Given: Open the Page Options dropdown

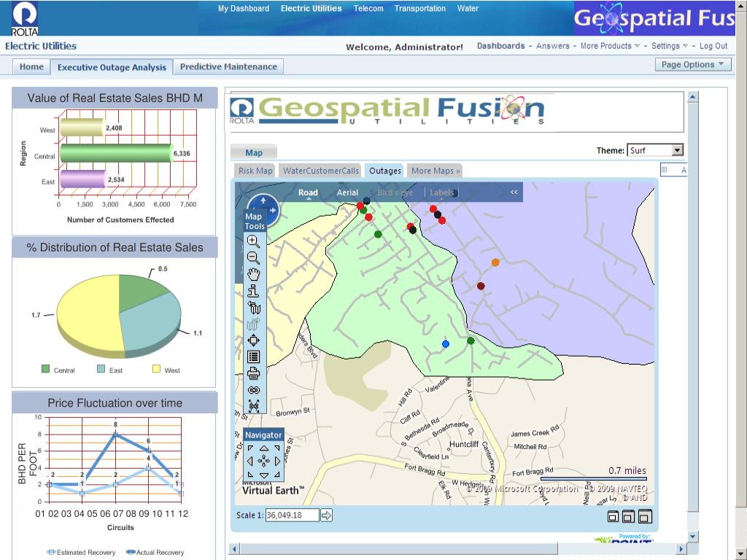Looking at the screenshot, I should click(x=693, y=64).
